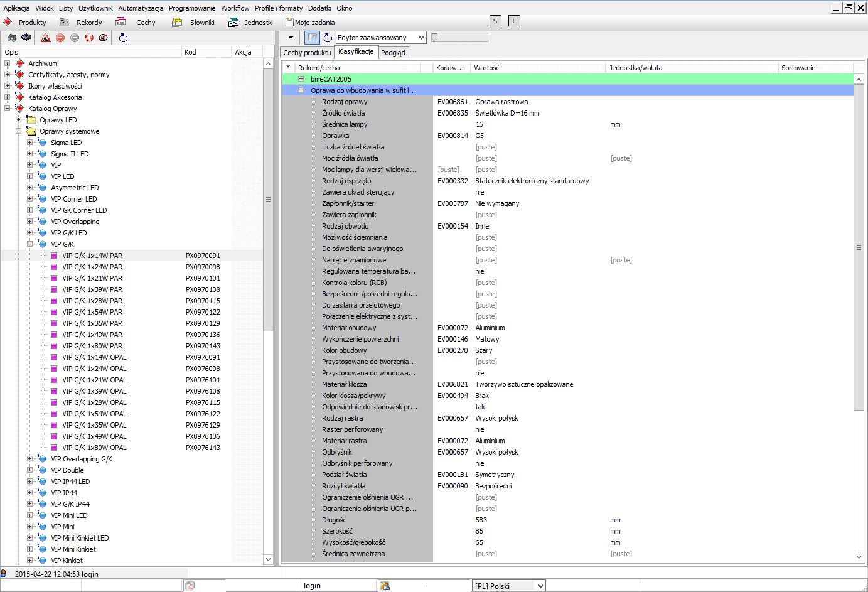Open Moje zadania
This screenshot has width=868, height=592.
coord(311,22)
